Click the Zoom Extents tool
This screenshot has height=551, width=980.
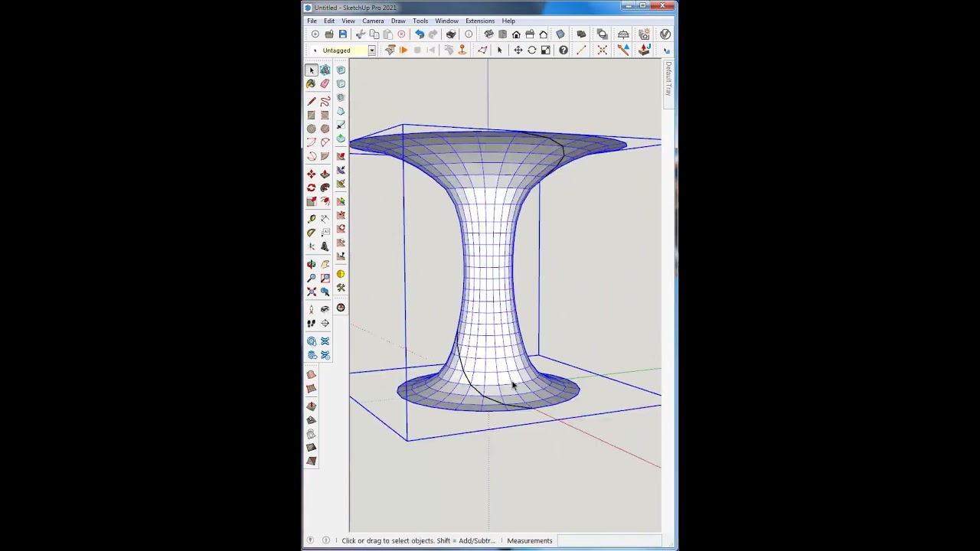312,292
